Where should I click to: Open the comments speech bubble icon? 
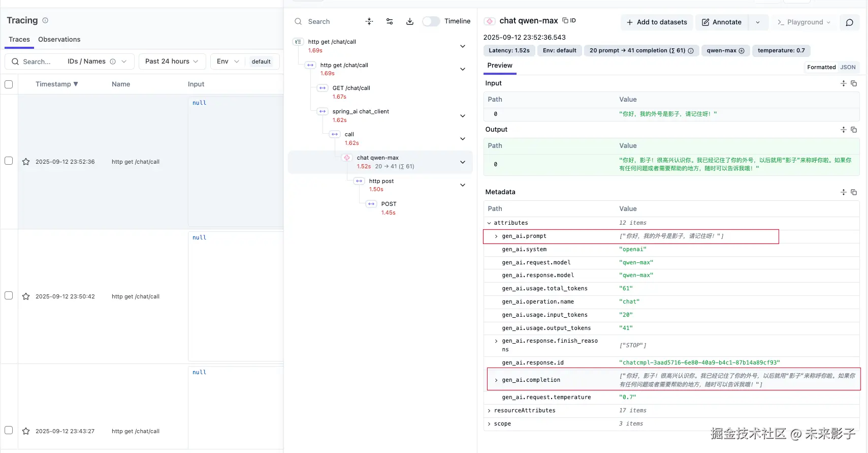[849, 22]
